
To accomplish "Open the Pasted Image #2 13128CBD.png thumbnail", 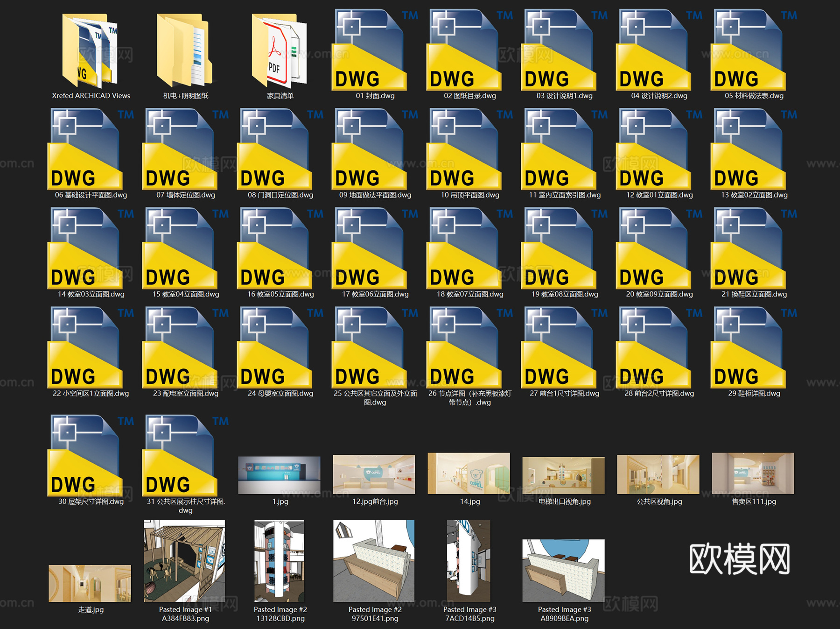I will (279, 561).
